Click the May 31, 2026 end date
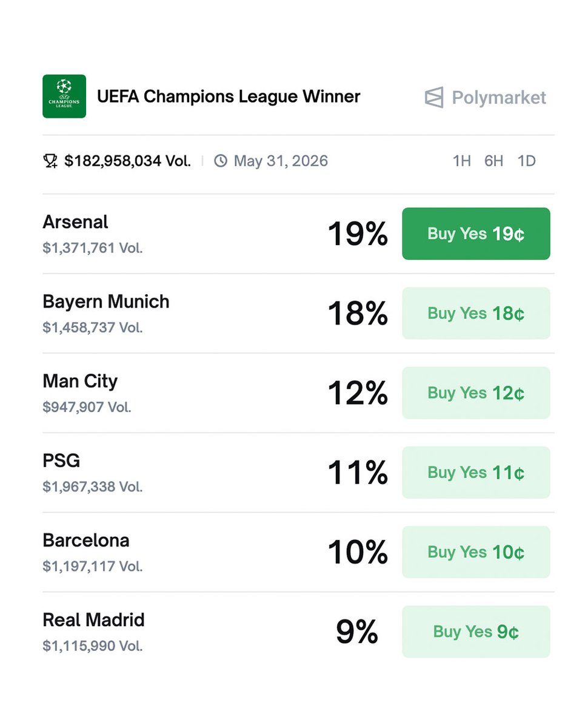Viewport: 582px width, 728px height. coord(281,161)
